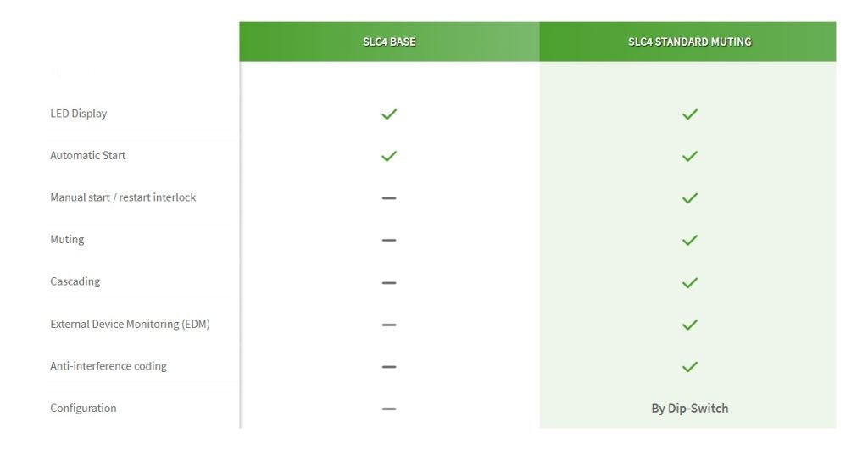868x456 pixels.
Task: Click Automatic Start checkmark in Standard Muting column
Action: tap(690, 156)
